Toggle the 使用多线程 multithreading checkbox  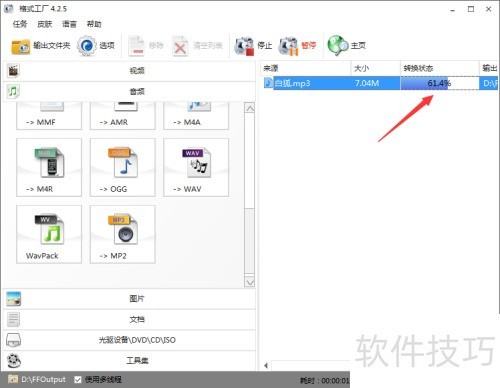[78, 379]
